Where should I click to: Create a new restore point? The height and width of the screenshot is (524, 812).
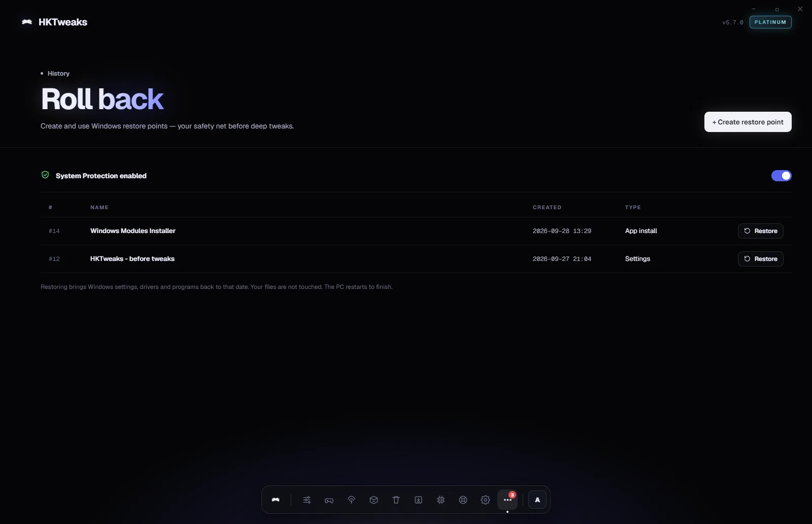click(x=748, y=122)
